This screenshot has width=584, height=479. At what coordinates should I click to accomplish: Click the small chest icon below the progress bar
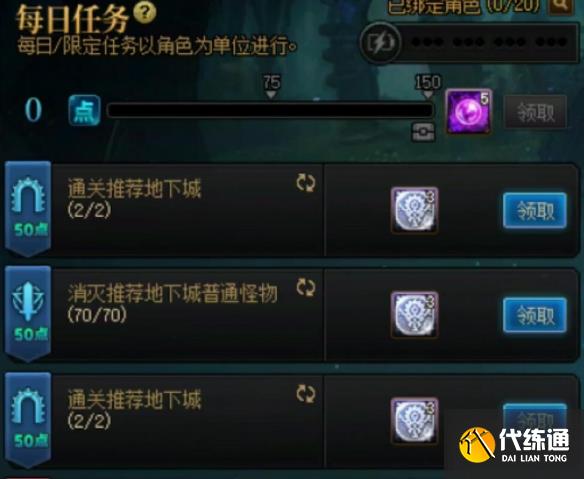[423, 132]
